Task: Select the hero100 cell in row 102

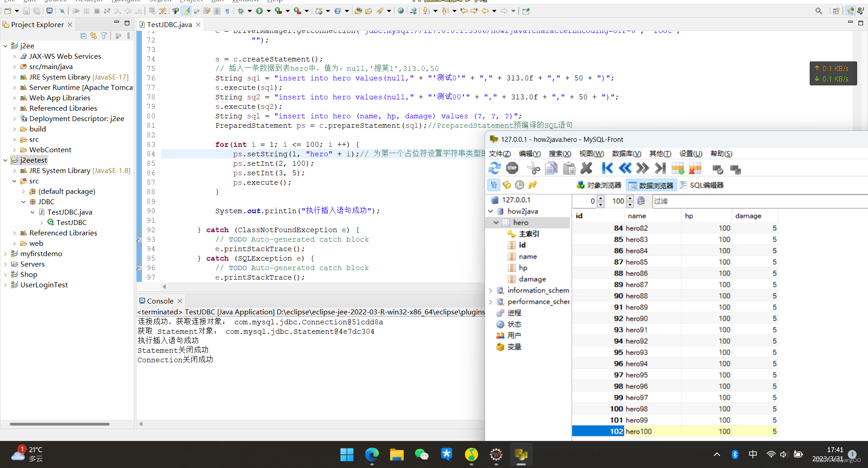Action: click(653, 431)
